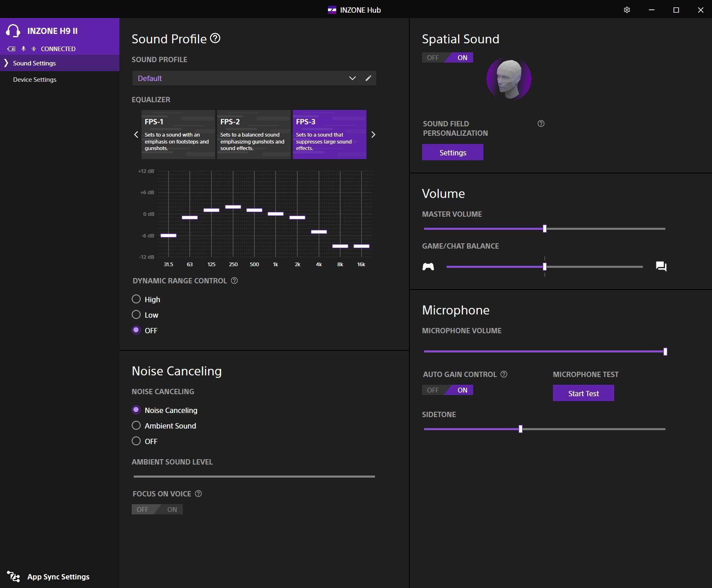Image resolution: width=712 pixels, height=588 pixels.
Task: Open App Sync Settings
Action: pos(58,577)
